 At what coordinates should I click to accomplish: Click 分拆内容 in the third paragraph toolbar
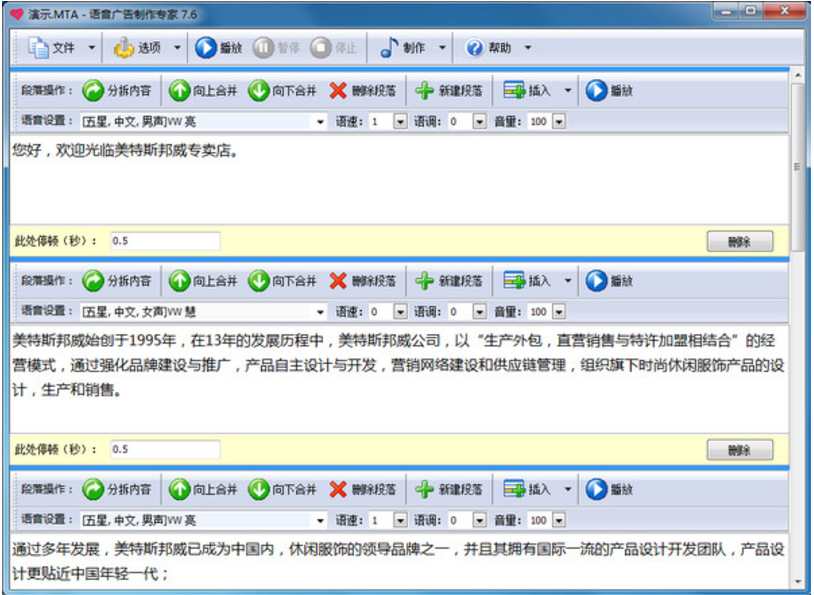click(x=117, y=490)
